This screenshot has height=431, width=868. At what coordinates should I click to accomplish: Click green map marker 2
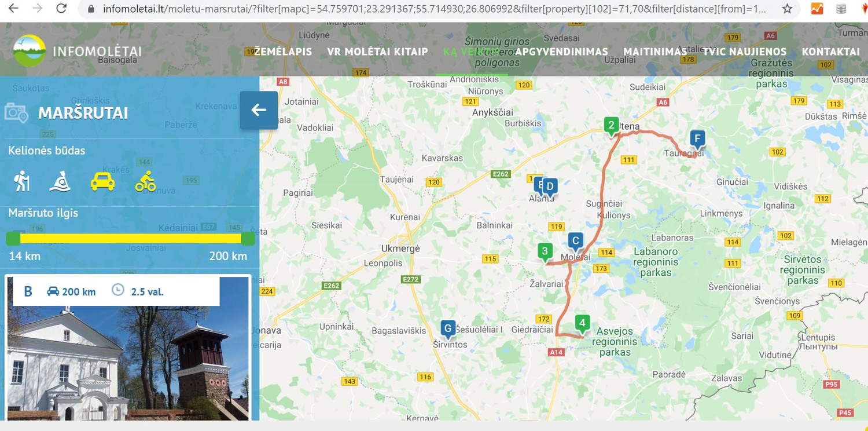tap(610, 125)
